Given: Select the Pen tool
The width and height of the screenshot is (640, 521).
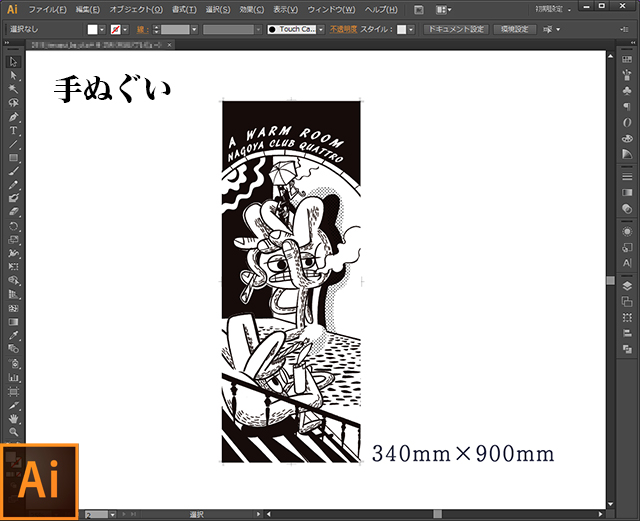Looking at the screenshot, I should tap(13, 117).
